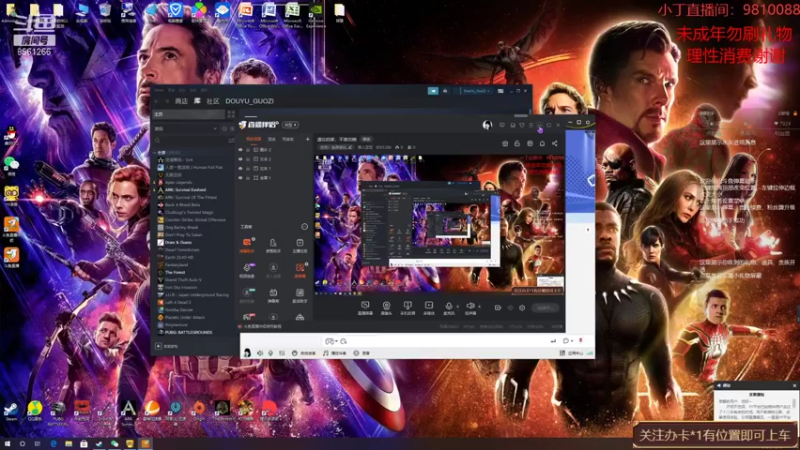The image size is (800, 450).
Task: Click camera source icon below preview
Action: 386,307
